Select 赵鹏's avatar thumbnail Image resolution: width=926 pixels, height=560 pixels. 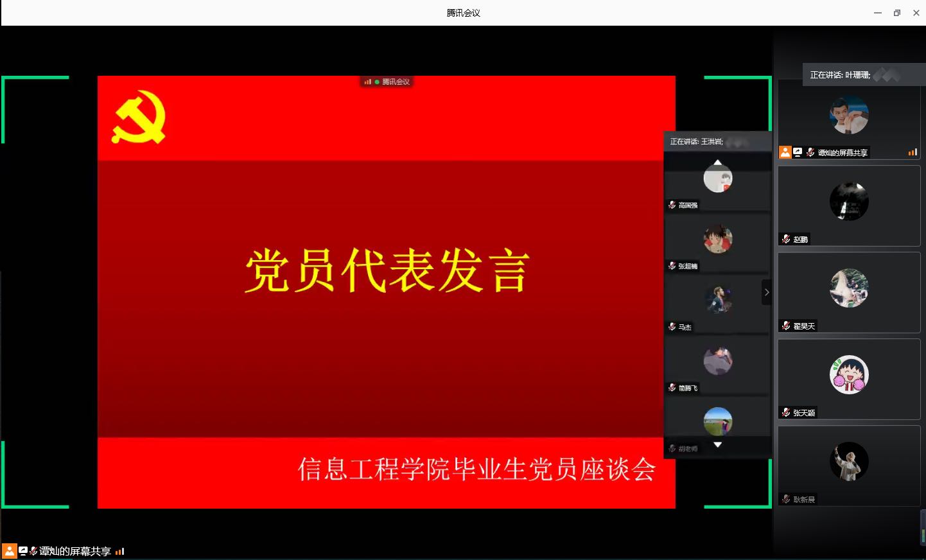[849, 201]
